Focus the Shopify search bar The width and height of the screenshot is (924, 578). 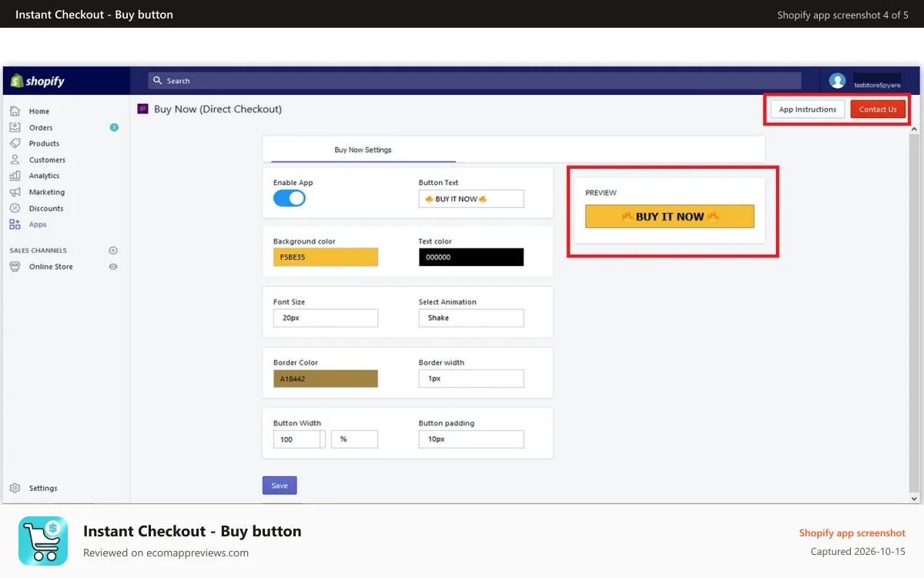point(474,81)
